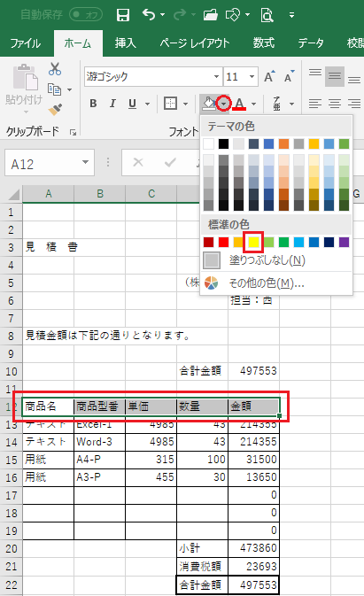Click the Format Painter brush icon
Image resolution: width=364 pixels, height=596 pixels.
point(55,109)
